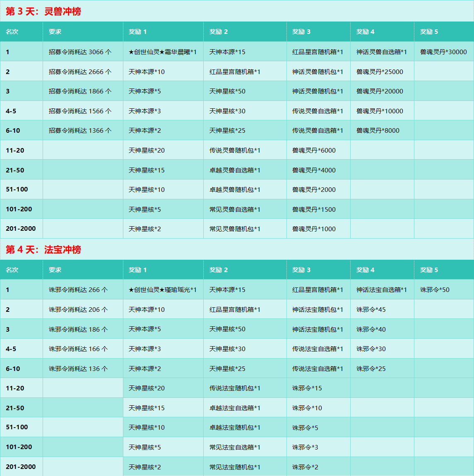Select reward 常见法宝自选箱*1
This screenshot has height=476, width=474.
[x=235, y=447]
